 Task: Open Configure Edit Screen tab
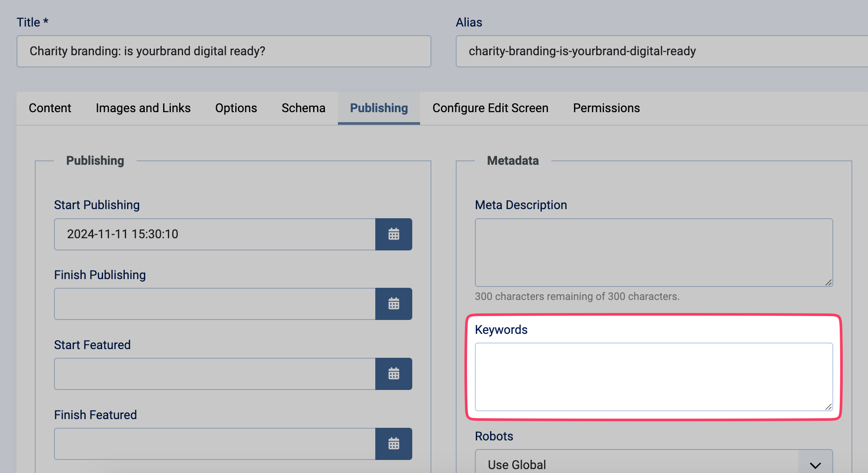[490, 108]
